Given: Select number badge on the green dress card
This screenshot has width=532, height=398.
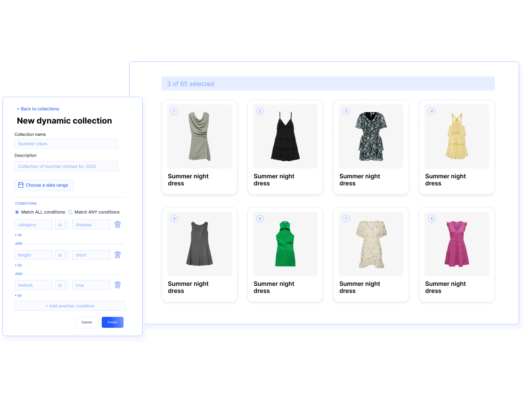Looking at the screenshot, I should 260,219.
